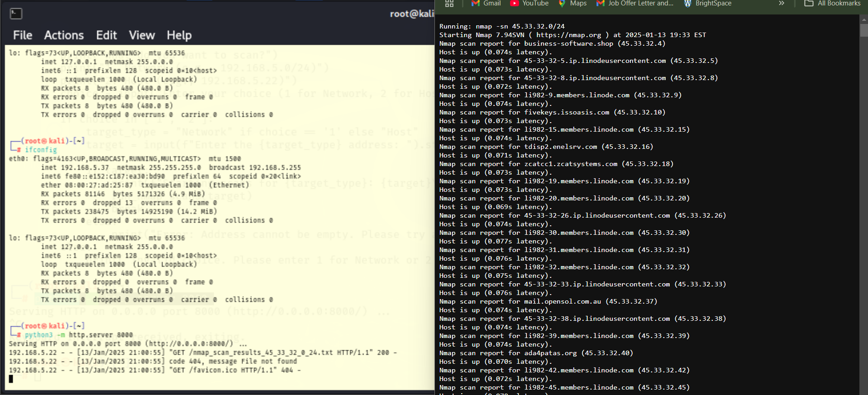Screen dimensions: 868x395
Task: Open the Gmail bookmark icon
Action: tap(475, 3)
